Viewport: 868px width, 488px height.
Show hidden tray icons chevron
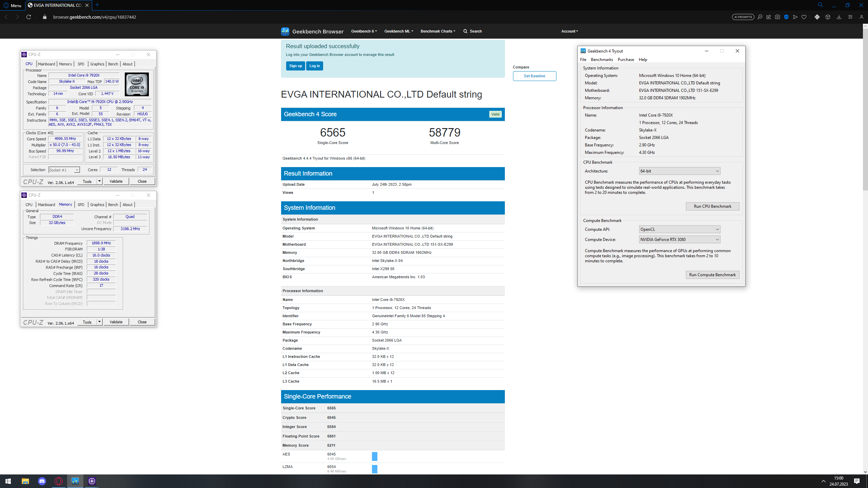(x=823, y=481)
